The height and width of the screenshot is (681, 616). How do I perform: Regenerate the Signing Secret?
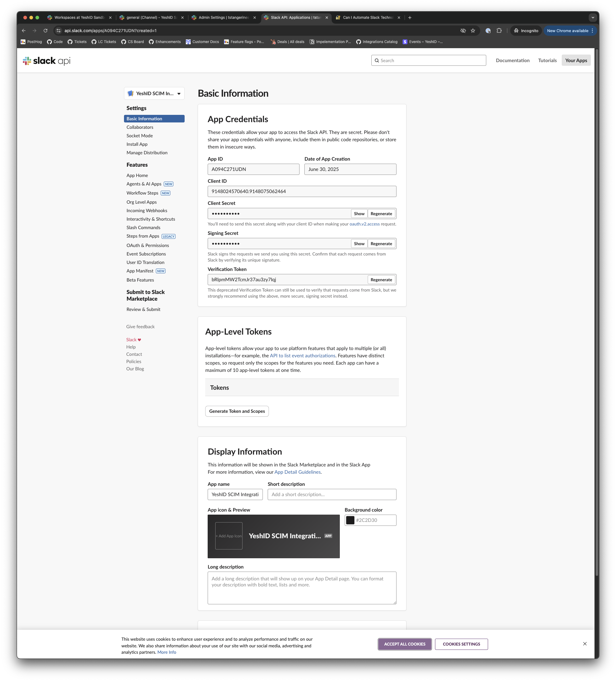coord(381,244)
